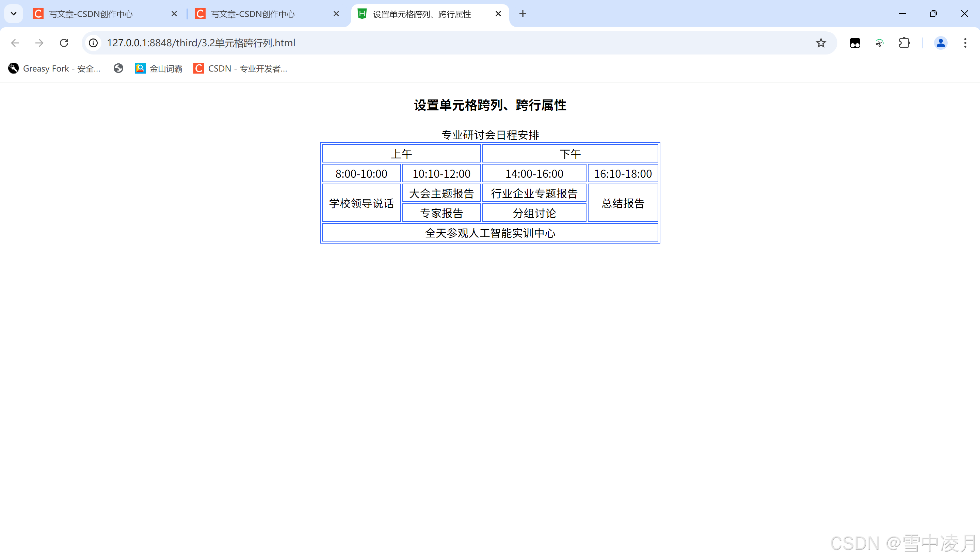
Task: Reload the current page
Action: (64, 43)
